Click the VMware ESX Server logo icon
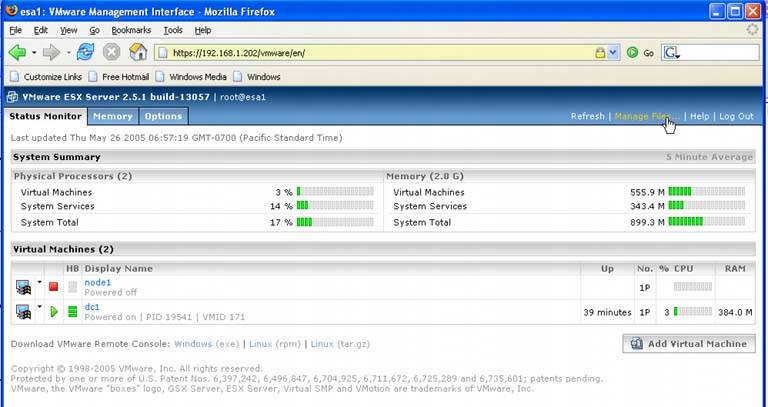Screen dimensions: 768x407 click(x=12, y=97)
